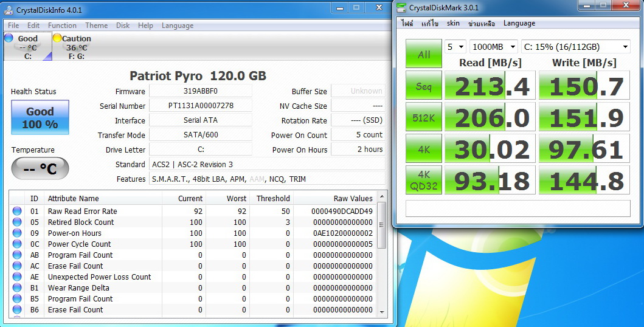Screen dimensions: 644x327
Task: Click the status orb in the AB Program Fail Count row
Action: pyautogui.click(x=17, y=255)
